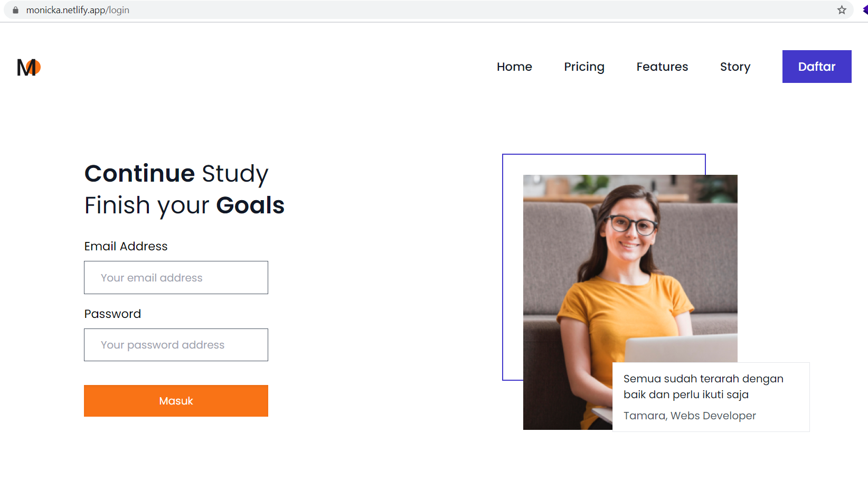Screen dimensions: 868x498
Task: Click the padlock icon in the address bar
Action: [x=16, y=10]
